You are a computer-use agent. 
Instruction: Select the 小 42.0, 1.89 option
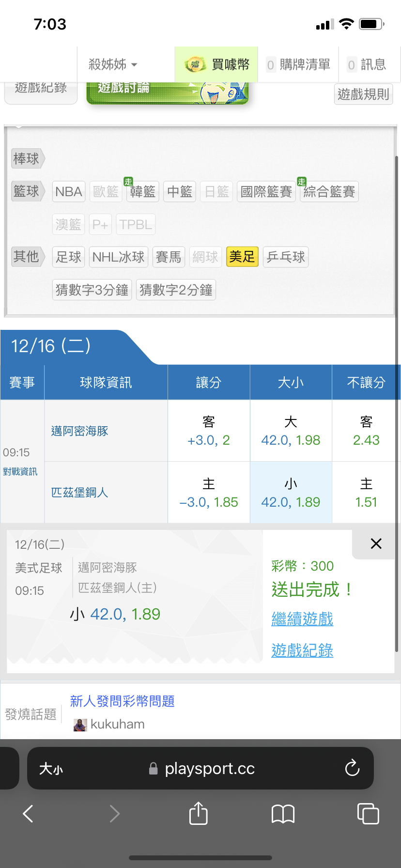(291, 493)
